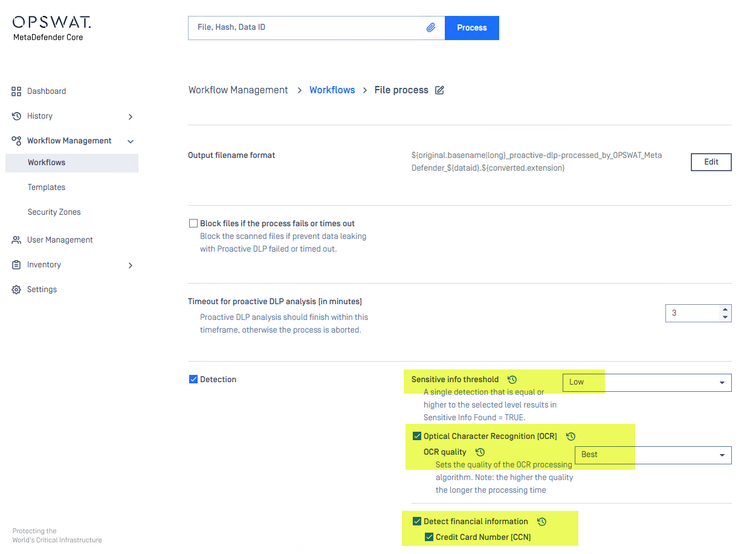Image resolution: width=750 pixels, height=554 pixels.
Task: Open the Sensitive info threshold dropdown
Action: pos(647,382)
